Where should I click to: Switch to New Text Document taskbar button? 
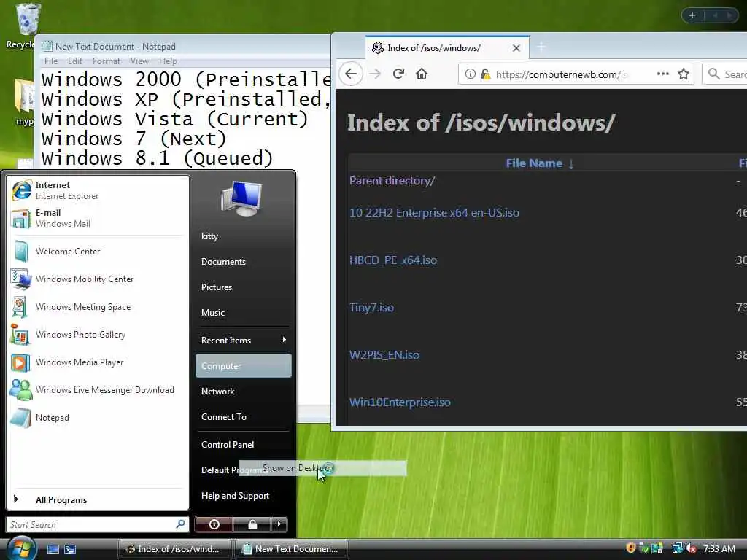point(292,549)
